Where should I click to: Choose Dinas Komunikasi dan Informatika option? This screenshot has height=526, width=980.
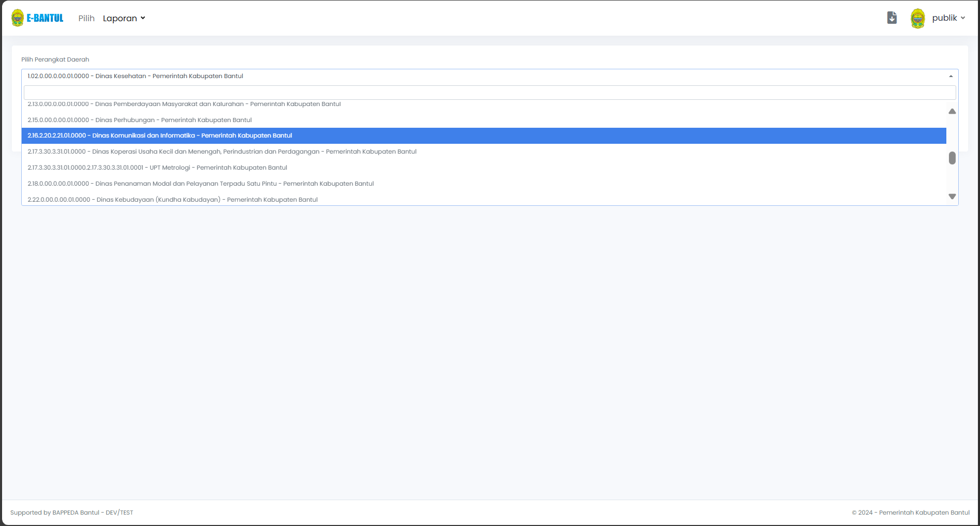click(484, 136)
